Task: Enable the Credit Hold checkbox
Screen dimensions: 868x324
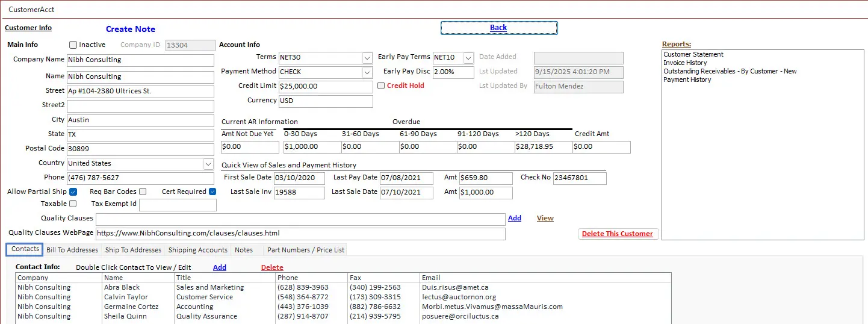Action: click(381, 86)
